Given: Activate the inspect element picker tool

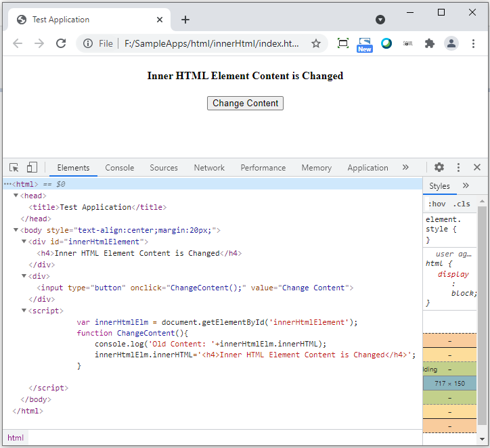Looking at the screenshot, I should point(14,167).
